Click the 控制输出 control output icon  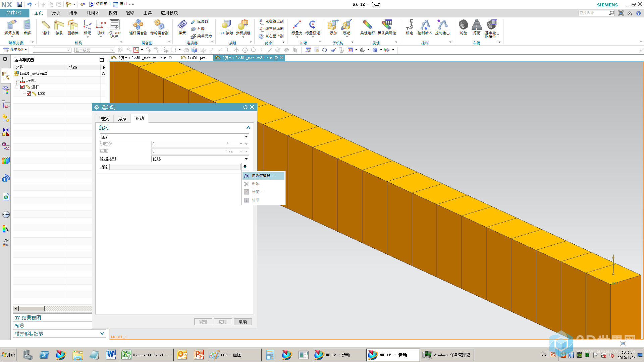pyautogui.click(x=442, y=27)
